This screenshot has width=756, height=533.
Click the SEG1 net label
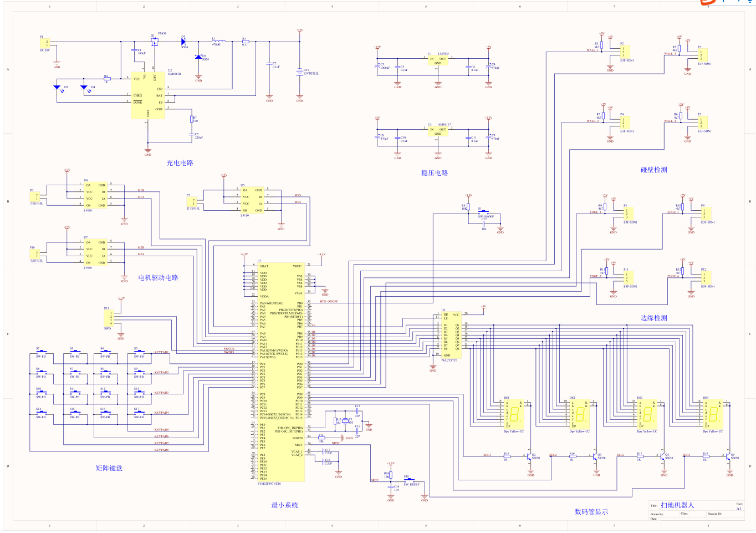[x=487, y=455]
